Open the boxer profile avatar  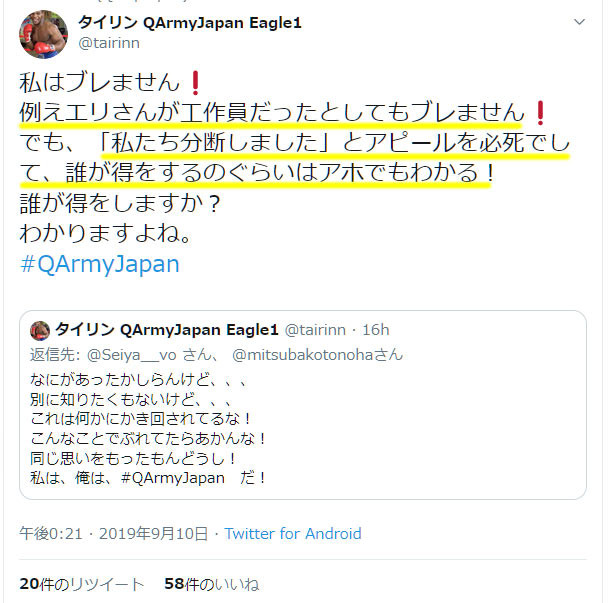(x=43, y=34)
